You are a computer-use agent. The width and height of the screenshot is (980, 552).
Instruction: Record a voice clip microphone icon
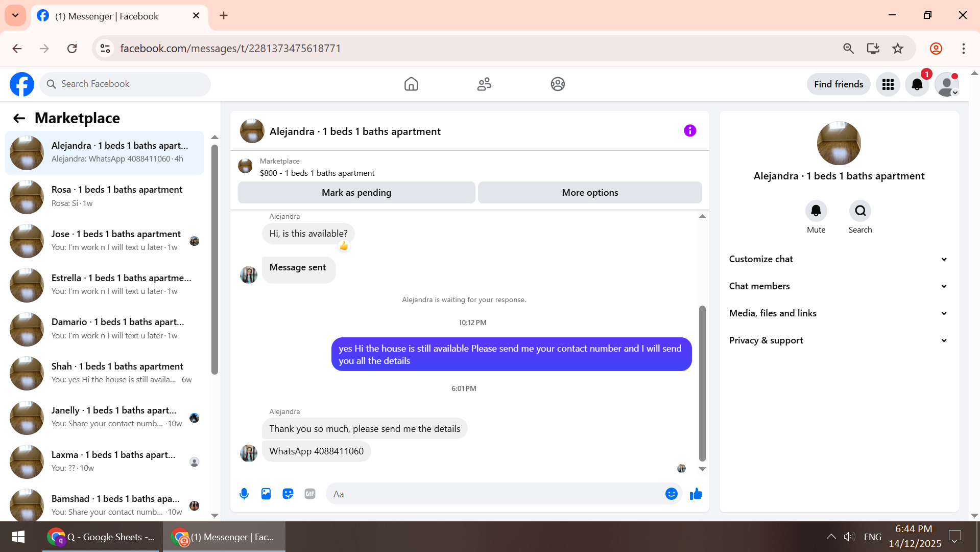244,494
